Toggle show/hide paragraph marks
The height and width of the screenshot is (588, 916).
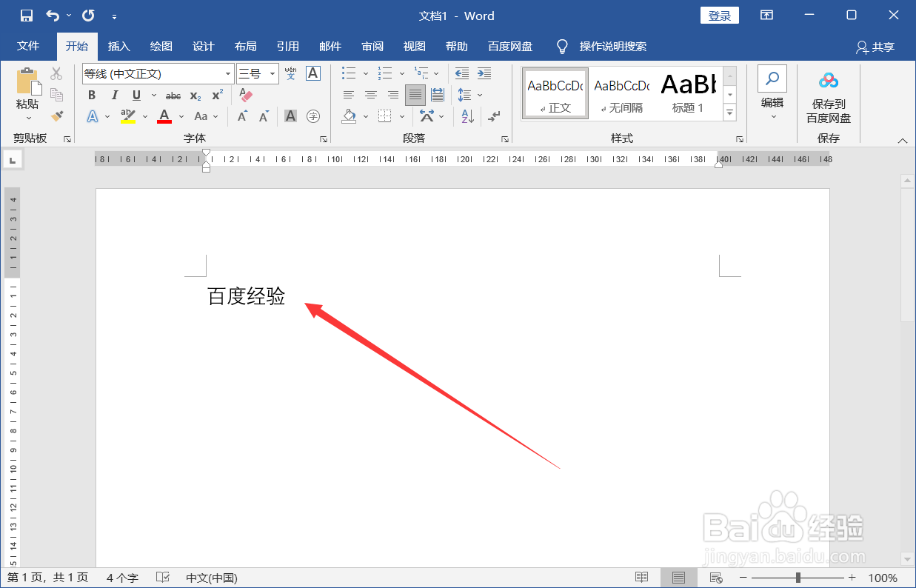(495, 116)
